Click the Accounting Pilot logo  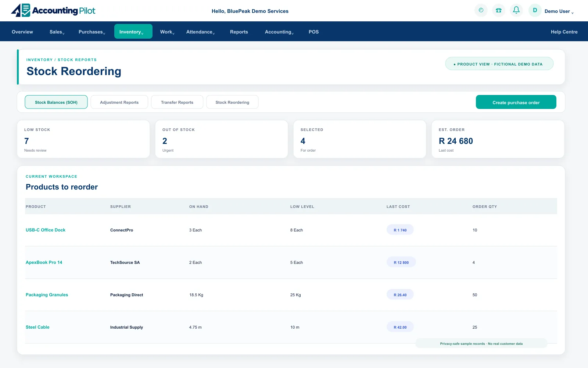(x=53, y=10)
